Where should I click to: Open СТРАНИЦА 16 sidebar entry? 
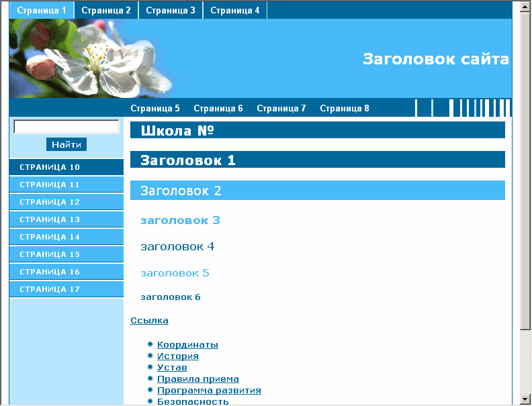point(66,272)
